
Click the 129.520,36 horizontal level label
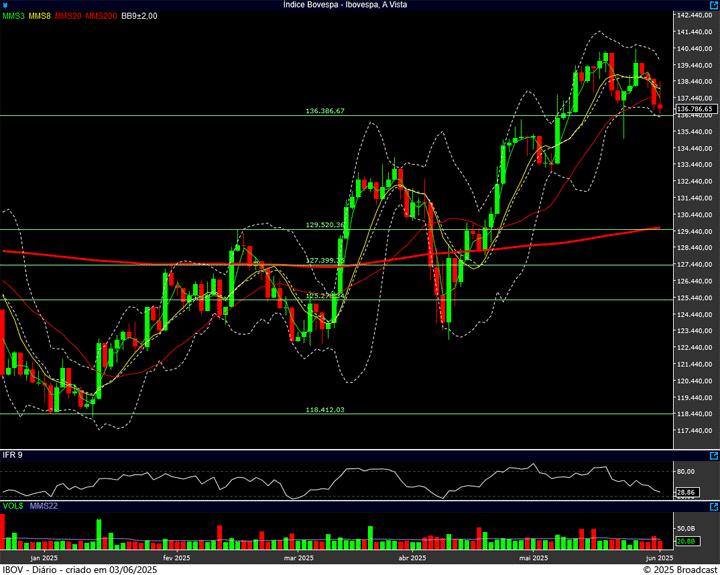click(x=325, y=225)
